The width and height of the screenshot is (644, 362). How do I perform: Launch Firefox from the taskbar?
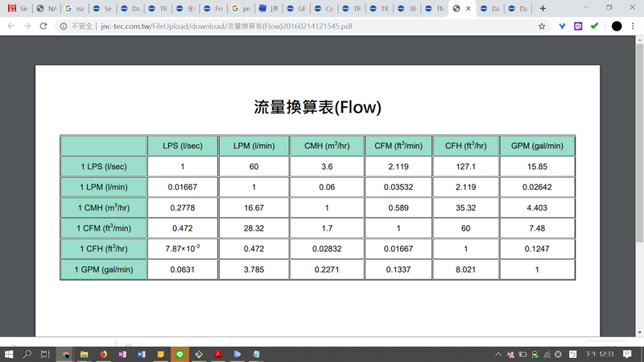click(103, 354)
